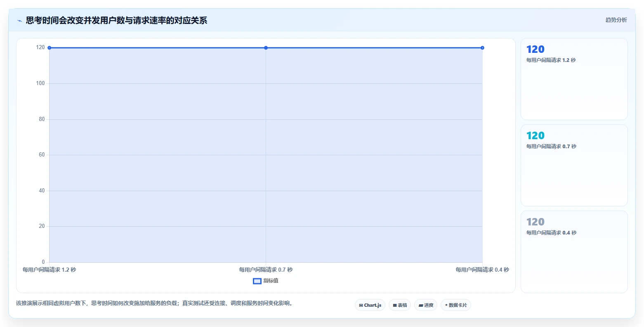
Task: Click y-axis tick label 20
Action: (x=42, y=226)
